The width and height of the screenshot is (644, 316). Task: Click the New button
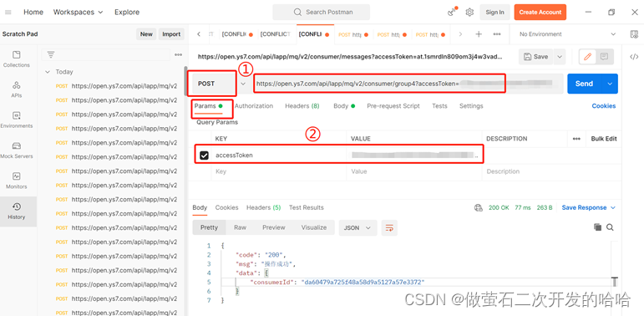pyautogui.click(x=146, y=34)
